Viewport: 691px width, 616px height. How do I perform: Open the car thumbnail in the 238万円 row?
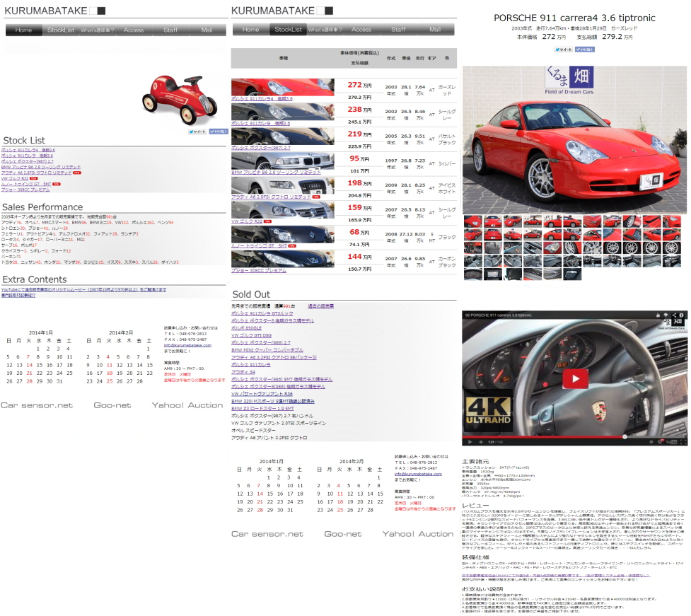tap(282, 112)
